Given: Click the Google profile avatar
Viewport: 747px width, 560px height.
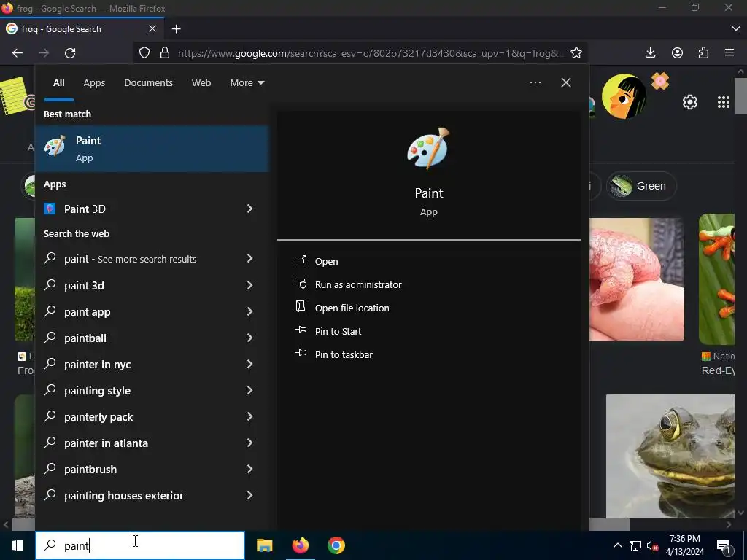Looking at the screenshot, I should pos(624,96).
